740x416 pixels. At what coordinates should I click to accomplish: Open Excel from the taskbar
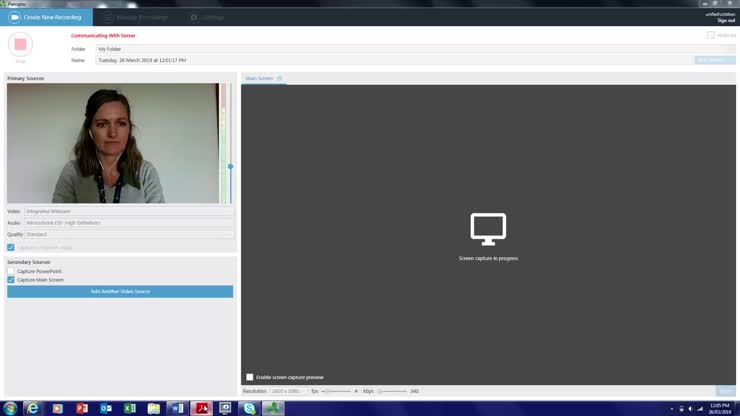(x=130, y=408)
